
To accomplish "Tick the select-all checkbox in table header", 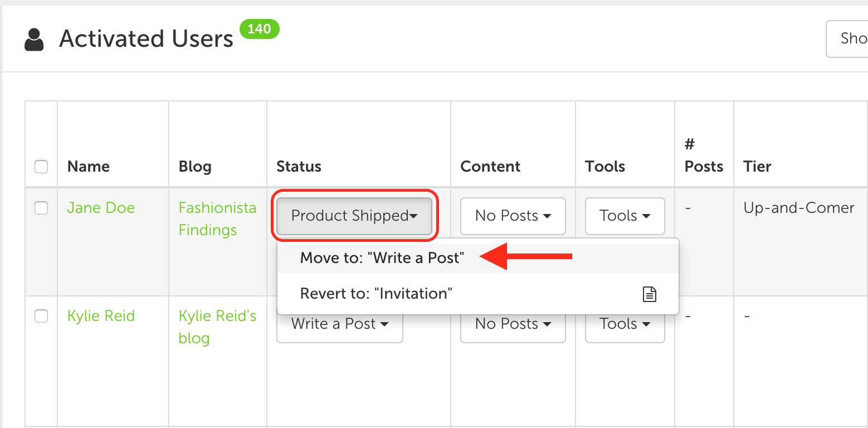I will 41,167.
